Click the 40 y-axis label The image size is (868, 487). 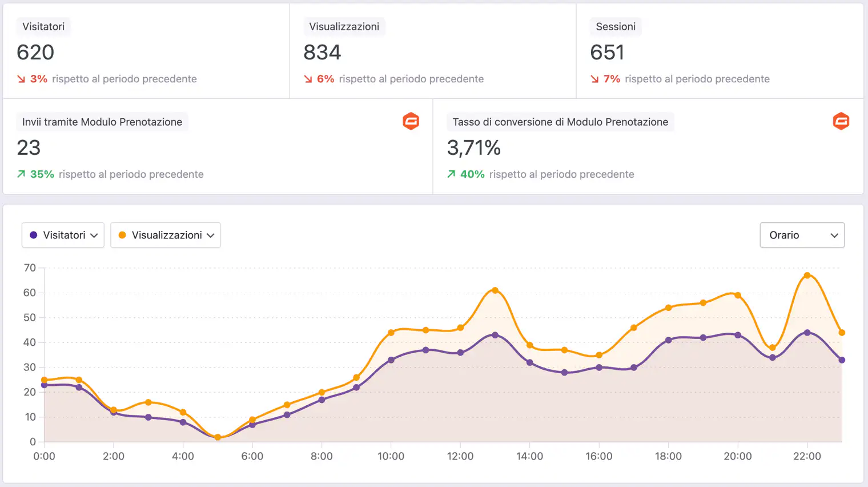pos(30,342)
